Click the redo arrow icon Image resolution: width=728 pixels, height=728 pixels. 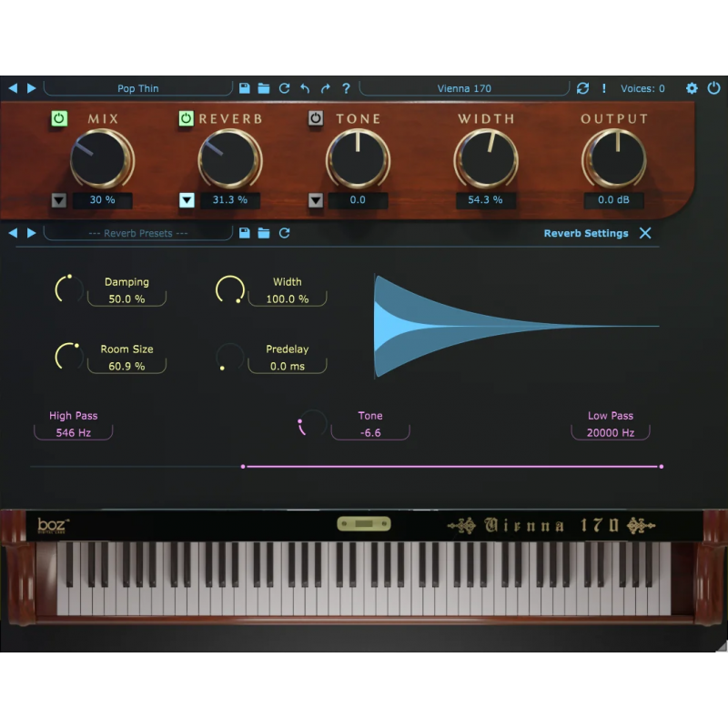tap(326, 87)
